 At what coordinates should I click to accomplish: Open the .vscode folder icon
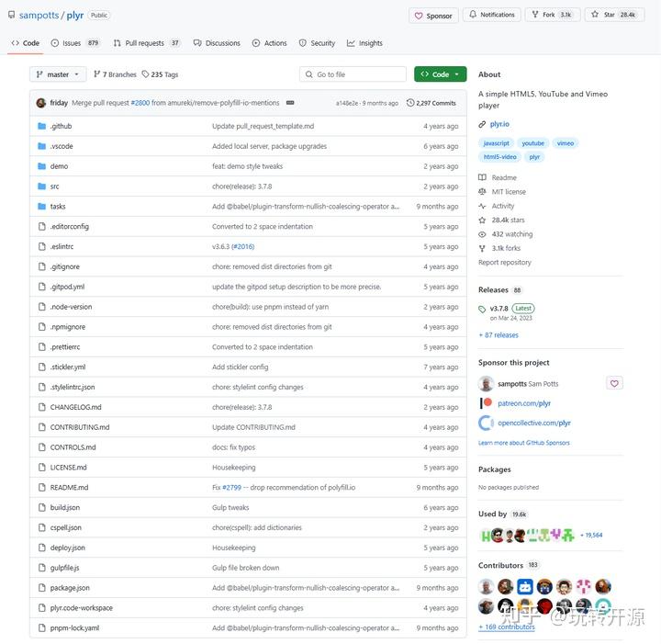(x=41, y=146)
